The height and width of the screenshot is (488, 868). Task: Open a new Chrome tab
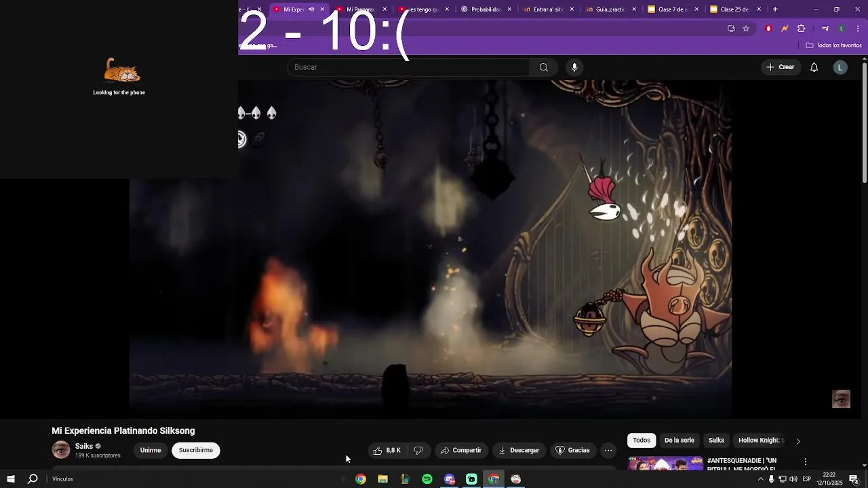pyautogui.click(x=775, y=9)
